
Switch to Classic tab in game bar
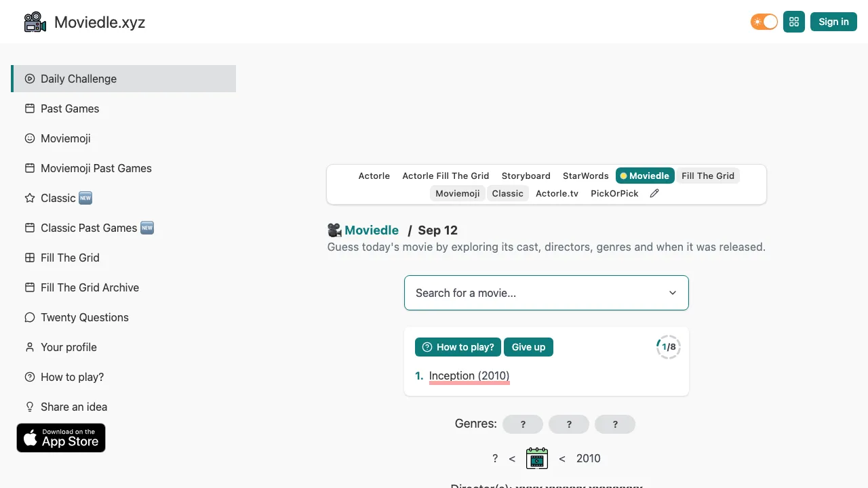click(508, 193)
